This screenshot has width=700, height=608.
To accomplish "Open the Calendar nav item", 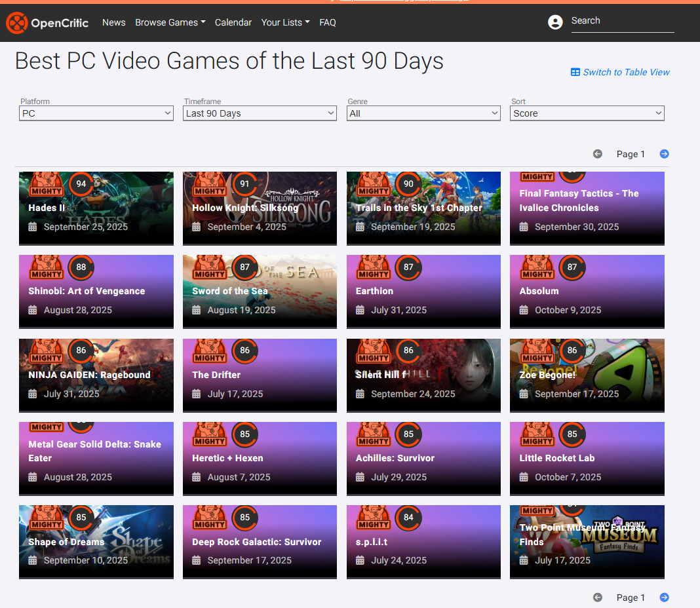I will [233, 22].
